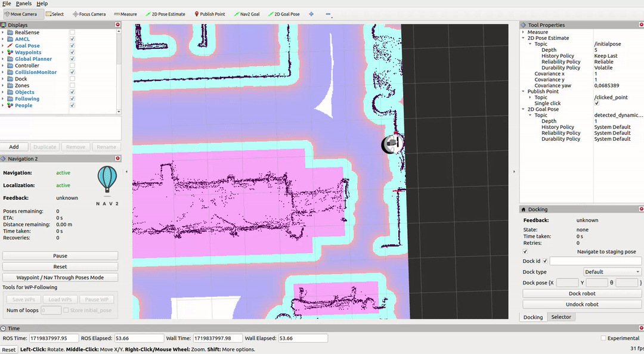Collapse the right side panel arrow
Viewport: 644px width, 354px height.
pyautogui.click(x=514, y=172)
